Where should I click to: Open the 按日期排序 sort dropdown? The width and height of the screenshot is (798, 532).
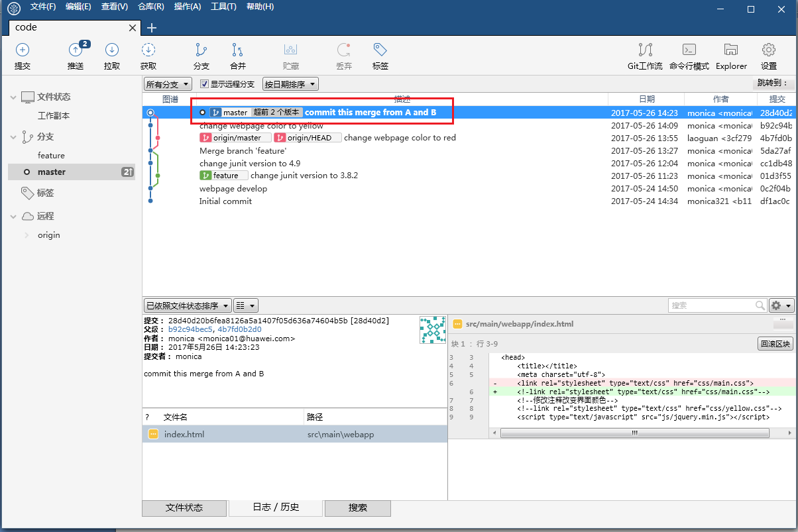290,84
